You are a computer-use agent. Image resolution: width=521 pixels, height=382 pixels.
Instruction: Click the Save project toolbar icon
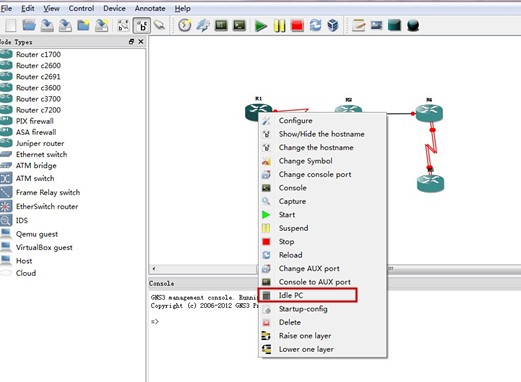(x=47, y=25)
